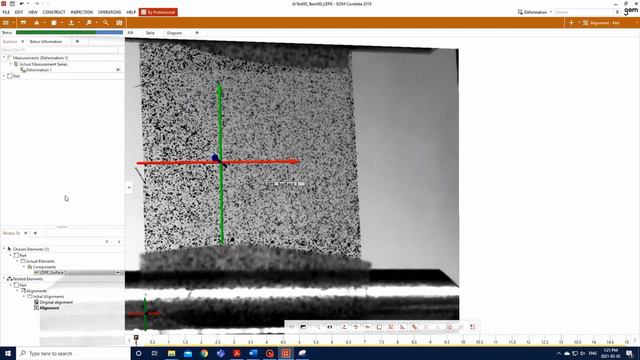Select the Explorer tab
Viewport: 640px width, 360px height.
[10, 42]
